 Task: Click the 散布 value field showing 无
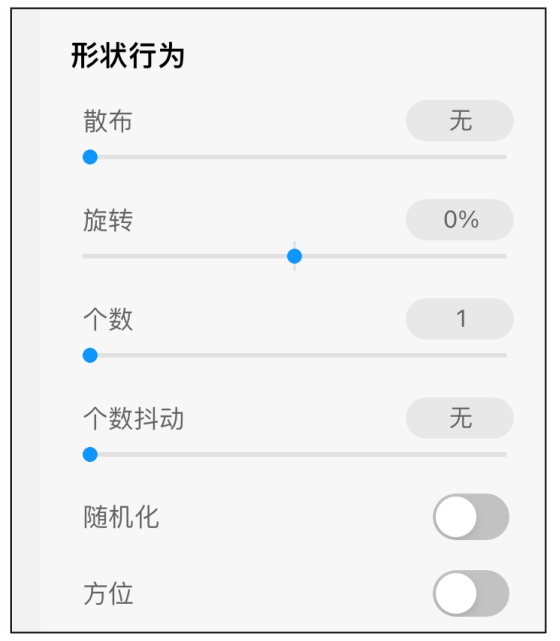[x=459, y=121]
